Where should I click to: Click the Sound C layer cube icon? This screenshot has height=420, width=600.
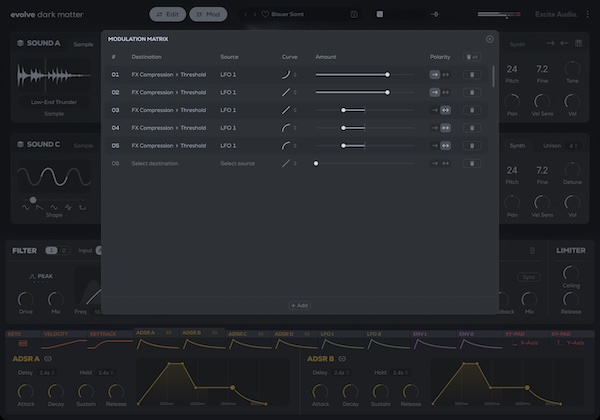pyautogui.click(x=20, y=144)
